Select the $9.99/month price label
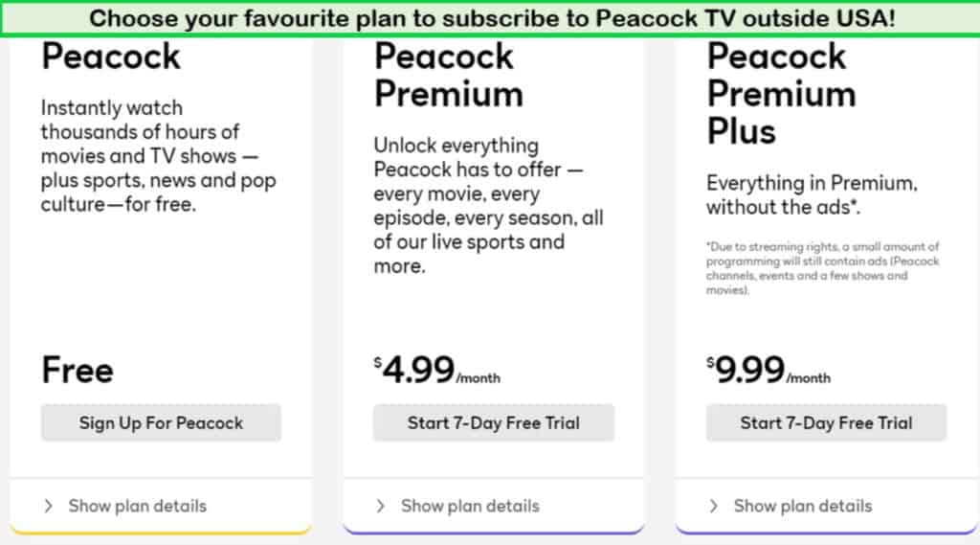980x545 pixels. (768, 371)
